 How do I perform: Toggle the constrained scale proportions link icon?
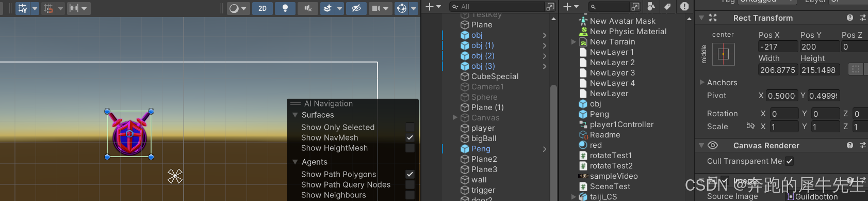(x=750, y=126)
